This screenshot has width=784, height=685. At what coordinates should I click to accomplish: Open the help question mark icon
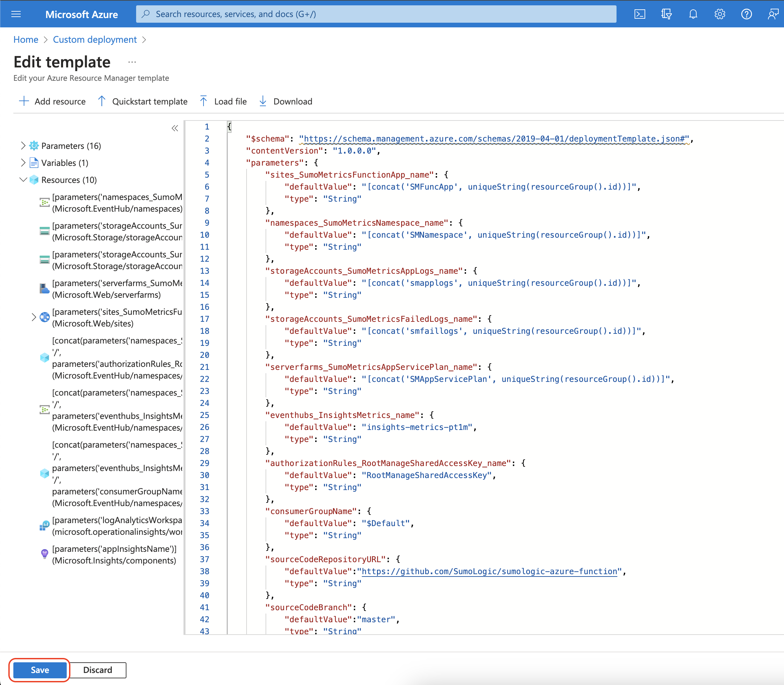[x=747, y=14]
